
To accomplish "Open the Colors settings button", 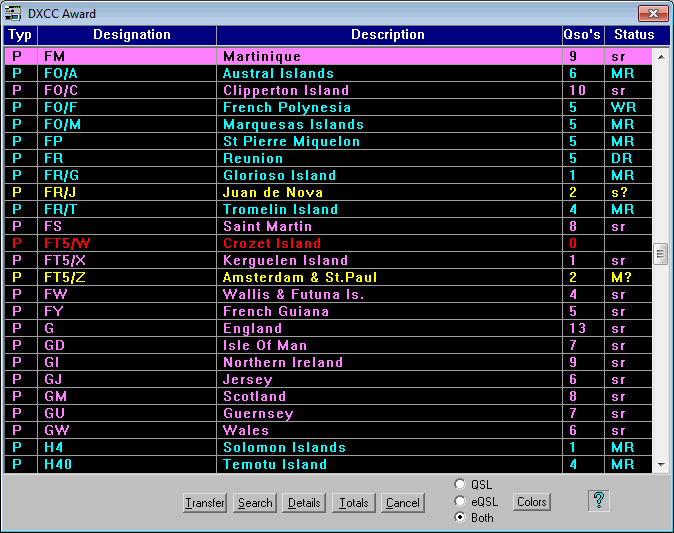I will (532, 502).
